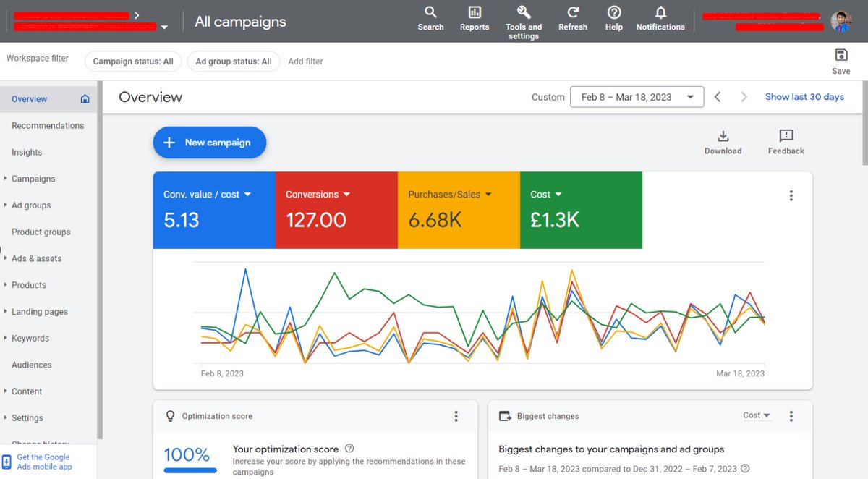The image size is (868, 479).
Task: Expand the Settings sidebar section
Action: point(6,418)
